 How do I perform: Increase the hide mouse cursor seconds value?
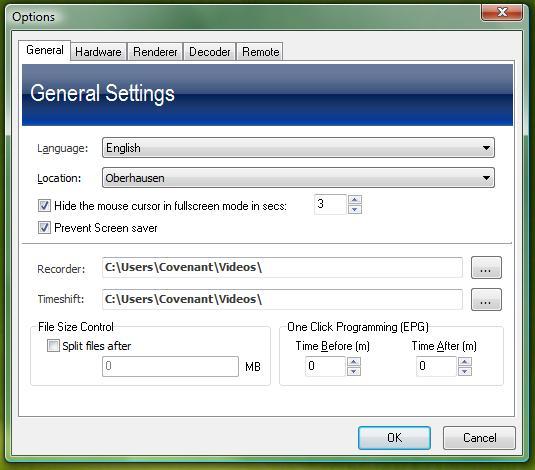coord(355,200)
